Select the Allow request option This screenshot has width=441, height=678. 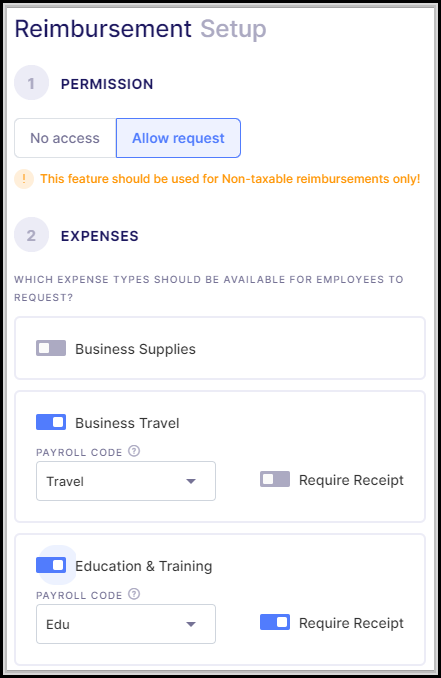point(178,138)
